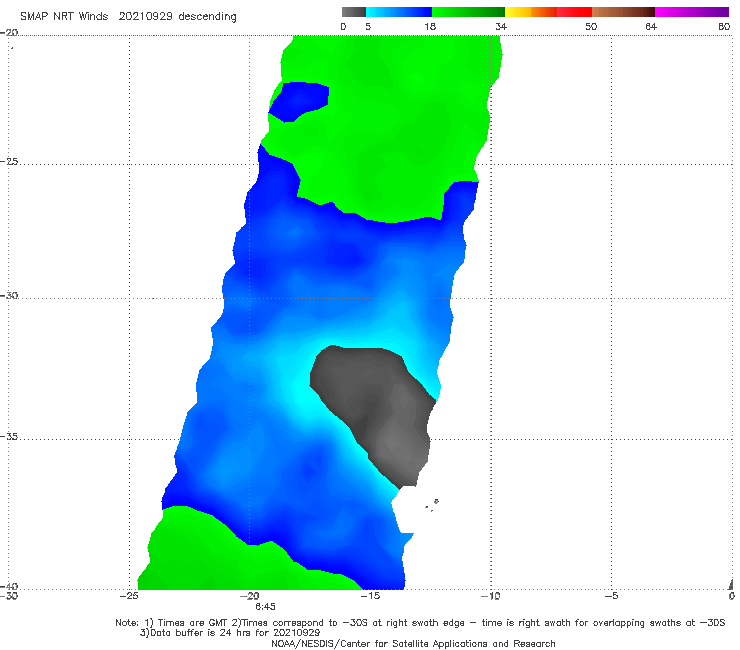Click the color bar label 34
Viewport: 740px width, 650px height.
click(x=501, y=26)
